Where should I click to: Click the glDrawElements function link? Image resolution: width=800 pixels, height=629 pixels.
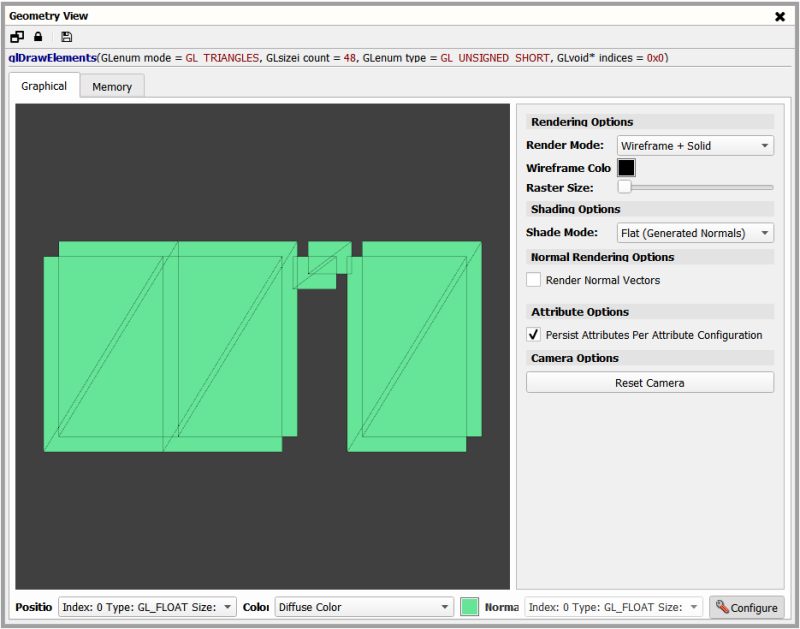52,58
